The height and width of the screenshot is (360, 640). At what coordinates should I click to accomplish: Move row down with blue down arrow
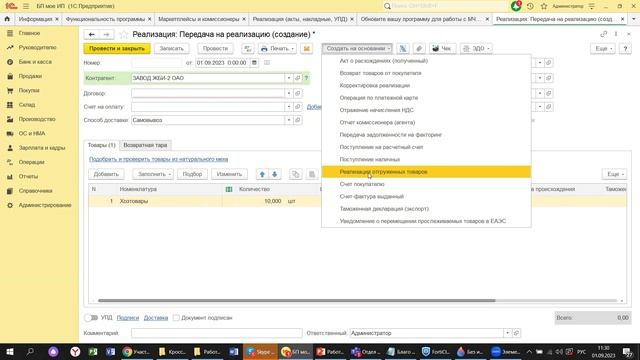click(x=275, y=174)
